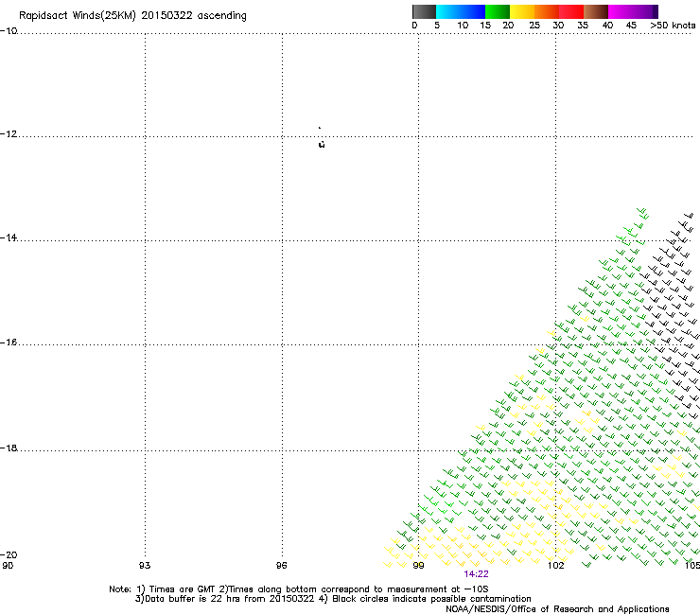Click the 'Data buffer is 22 hrs' note line

pyautogui.click(x=333, y=599)
